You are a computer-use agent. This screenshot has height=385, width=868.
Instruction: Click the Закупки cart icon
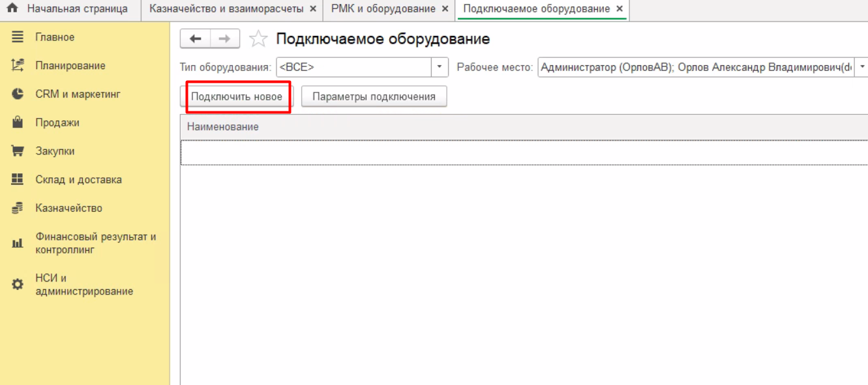point(18,151)
